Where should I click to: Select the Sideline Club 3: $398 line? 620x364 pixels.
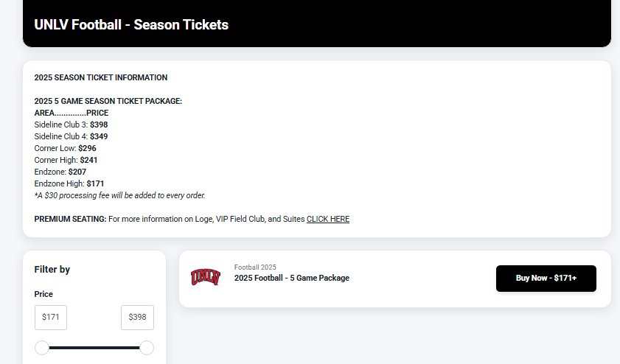point(71,125)
